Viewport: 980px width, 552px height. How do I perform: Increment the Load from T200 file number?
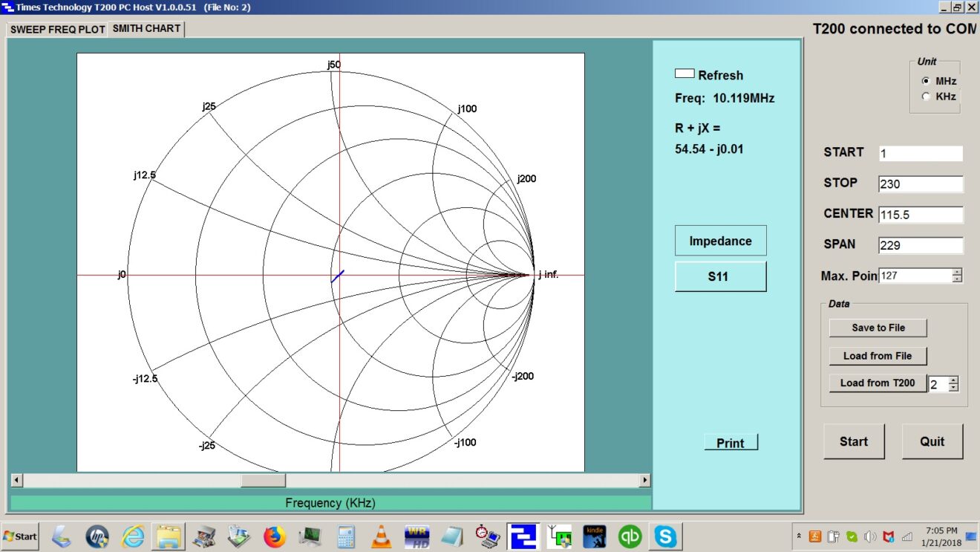coord(954,380)
